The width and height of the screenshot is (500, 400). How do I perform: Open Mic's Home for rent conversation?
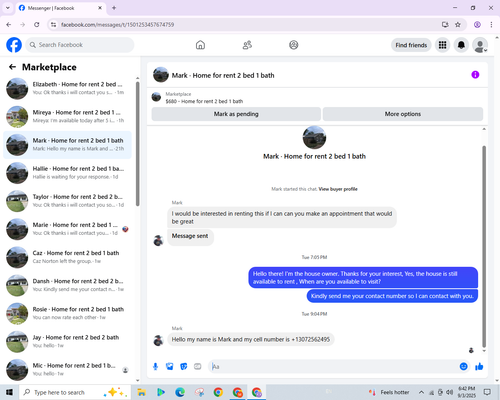pyautogui.click(x=67, y=370)
